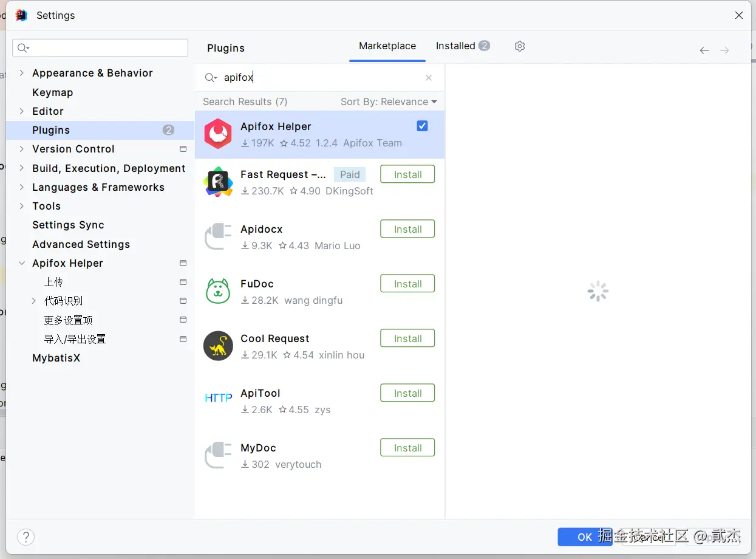Click project-level icon beside 代码识别

tap(183, 301)
